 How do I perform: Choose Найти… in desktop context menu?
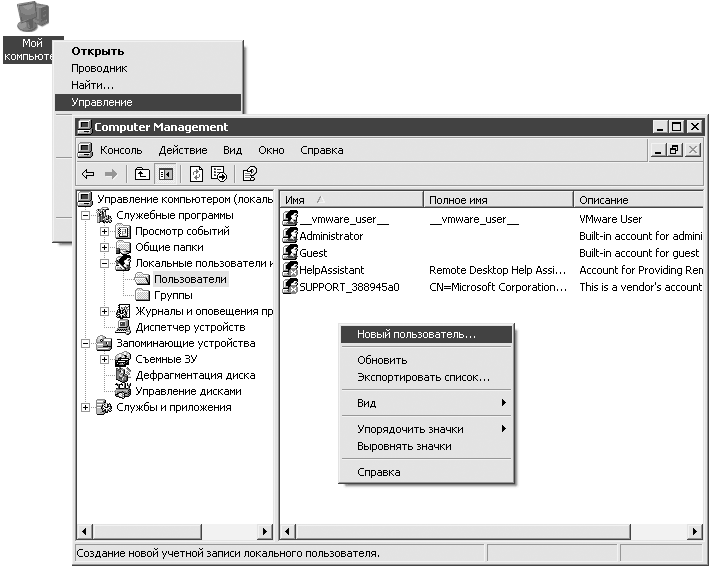[148, 85]
